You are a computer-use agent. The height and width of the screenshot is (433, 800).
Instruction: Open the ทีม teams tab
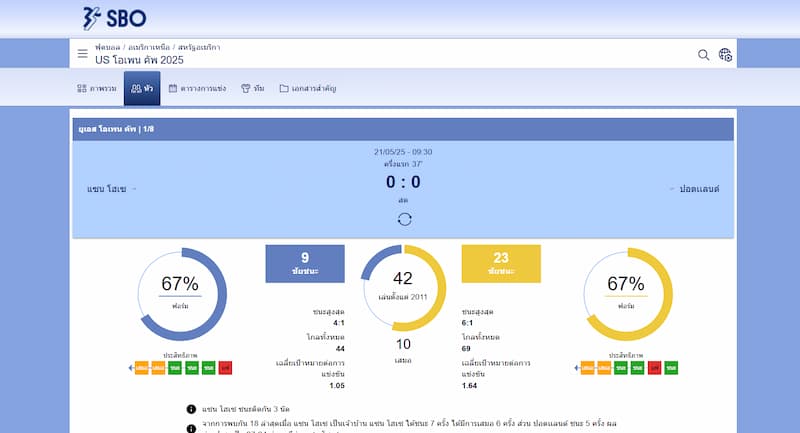point(253,88)
